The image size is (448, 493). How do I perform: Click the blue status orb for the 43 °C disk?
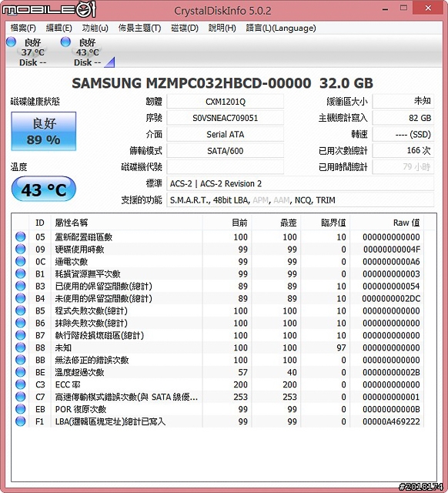pos(65,42)
